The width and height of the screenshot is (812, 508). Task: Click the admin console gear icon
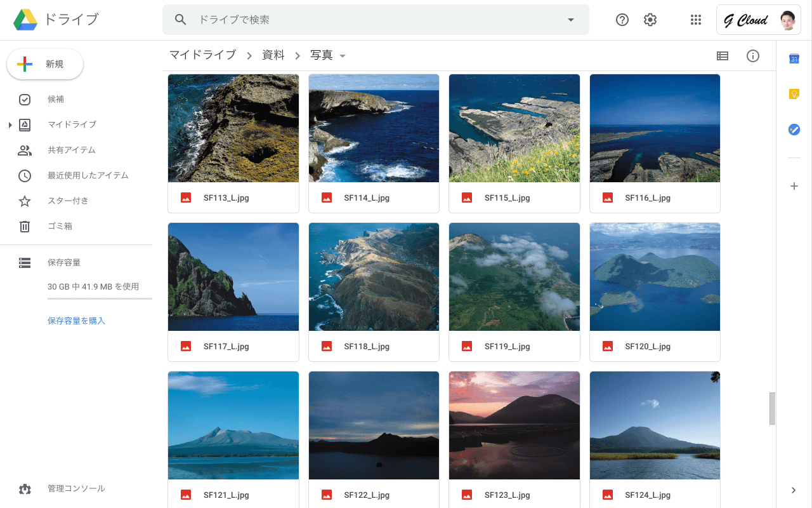[25, 489]
